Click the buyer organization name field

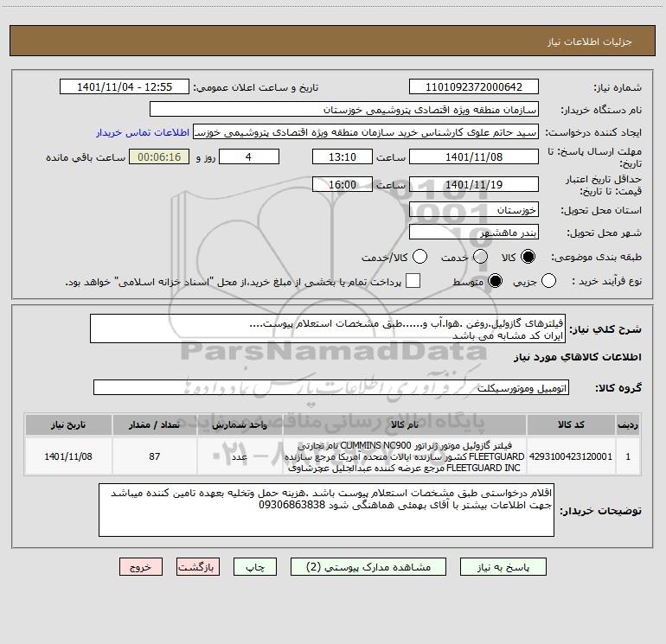344,110
